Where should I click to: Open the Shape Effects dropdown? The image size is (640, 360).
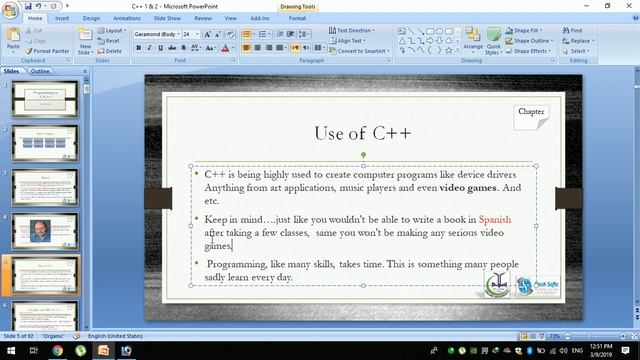point(528,51)
